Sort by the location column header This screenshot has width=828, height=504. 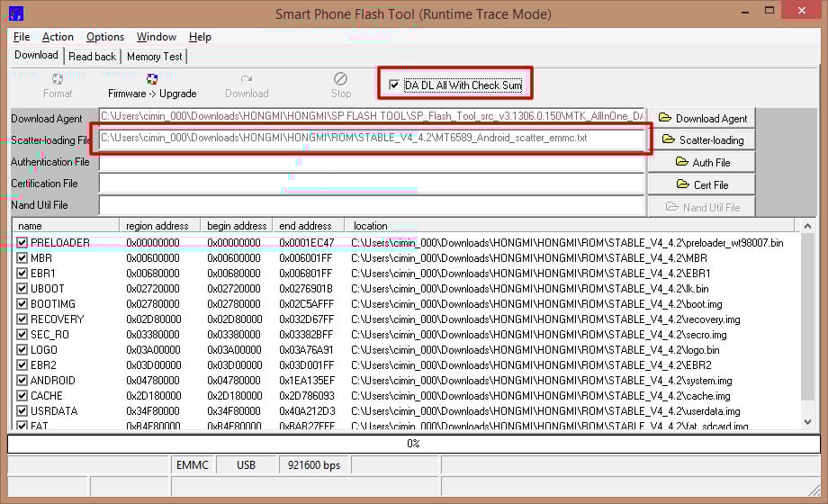pyautogui.click(x=570, y=226)
